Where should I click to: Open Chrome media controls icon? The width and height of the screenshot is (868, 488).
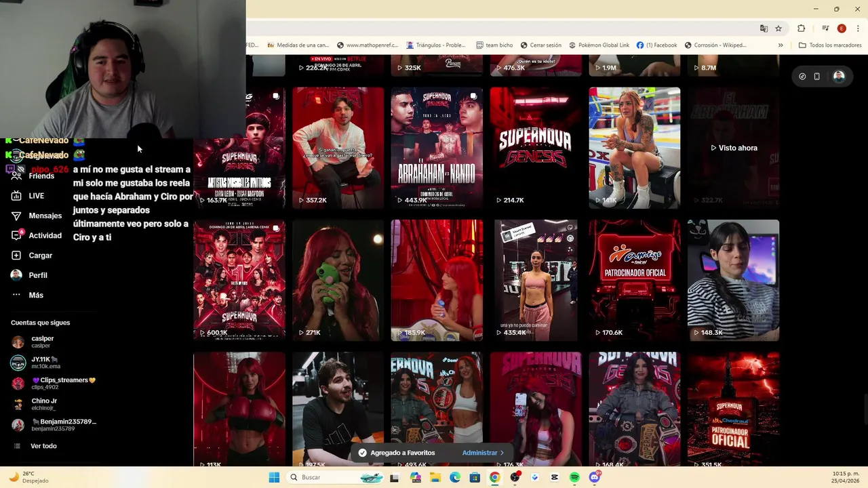(825, 28)
